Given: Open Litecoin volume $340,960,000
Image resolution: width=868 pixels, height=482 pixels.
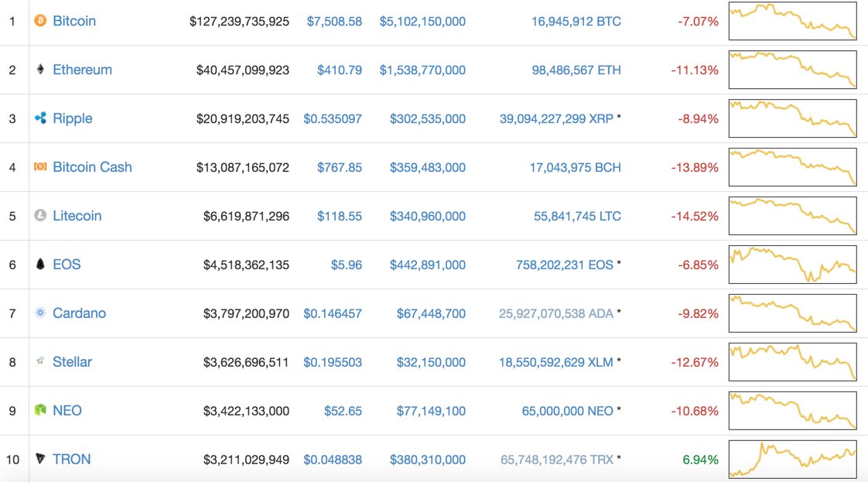Looking at the screenshot, I should pos(427,217).
